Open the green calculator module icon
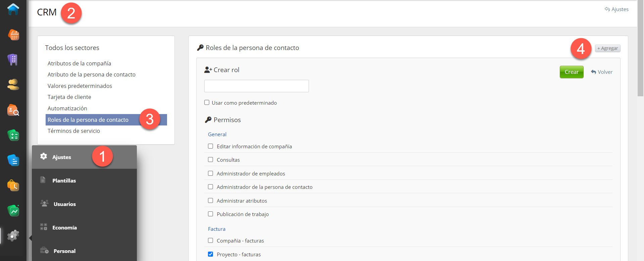 [x=13, y=135]
